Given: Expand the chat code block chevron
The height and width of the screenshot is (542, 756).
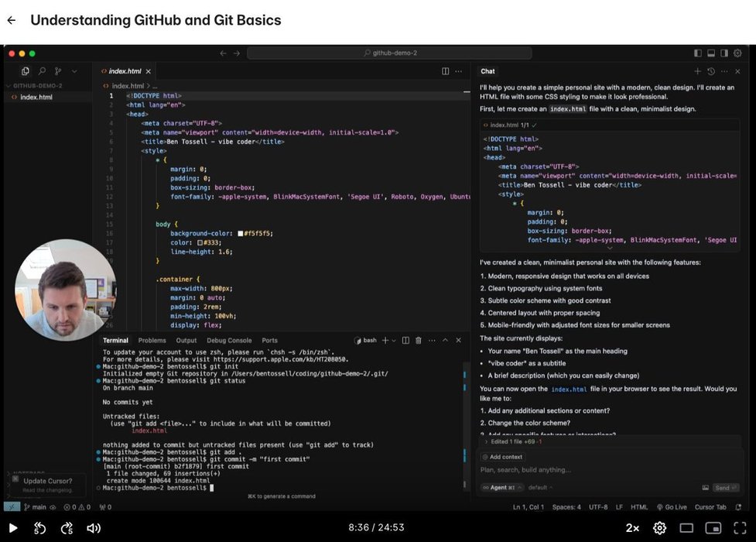Looking at the screenshot, I should [x=610, y=248].
